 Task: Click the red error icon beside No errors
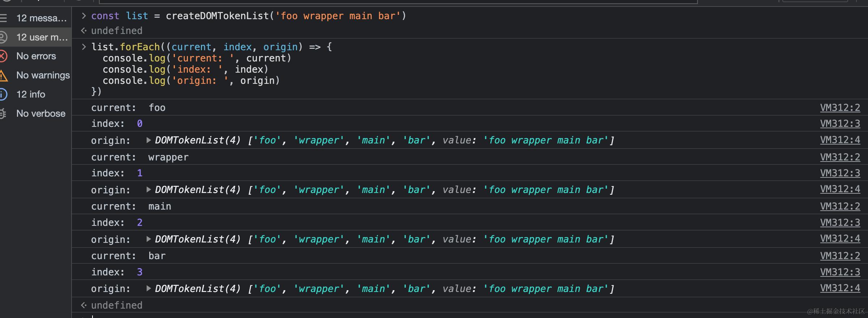3,56
